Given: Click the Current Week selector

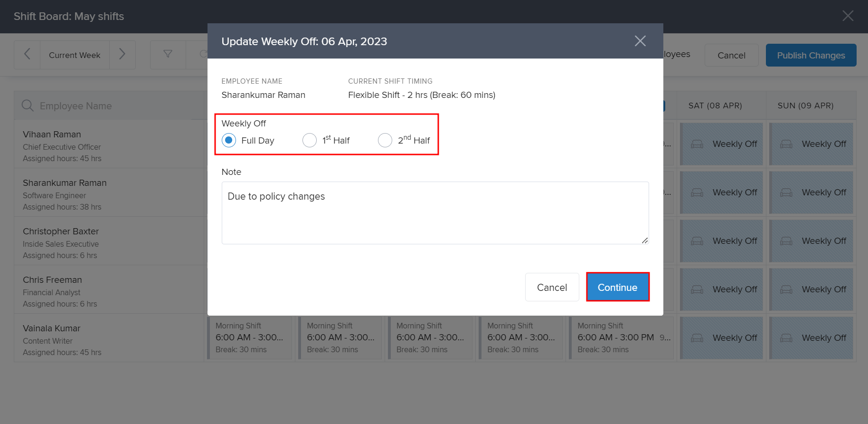Looking at the screenshot, I should 75,55.
